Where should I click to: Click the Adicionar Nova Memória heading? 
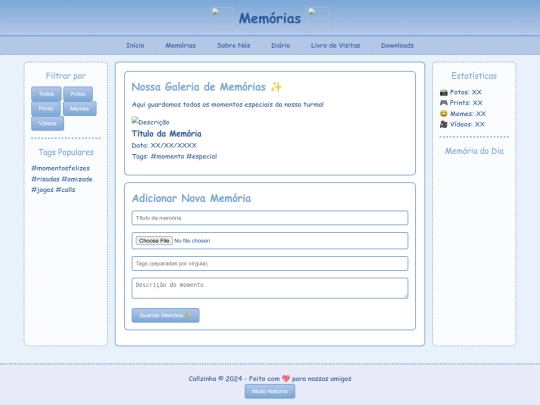[191, 198]
